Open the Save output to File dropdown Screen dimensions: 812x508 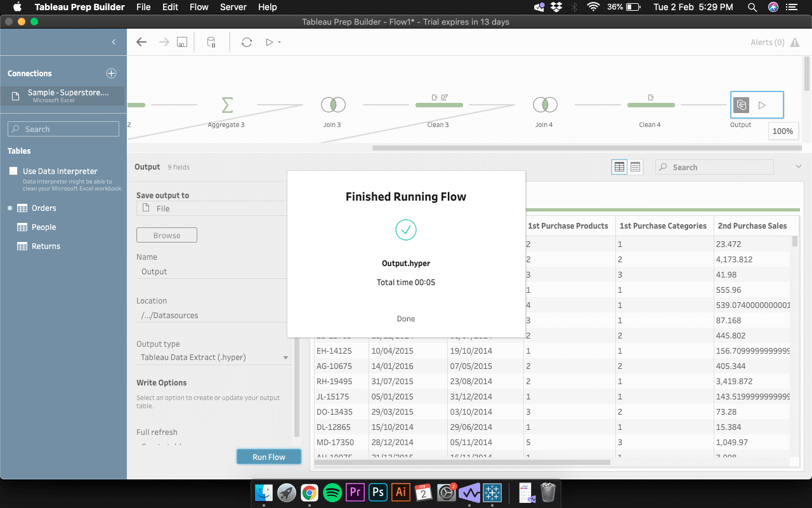212,208
